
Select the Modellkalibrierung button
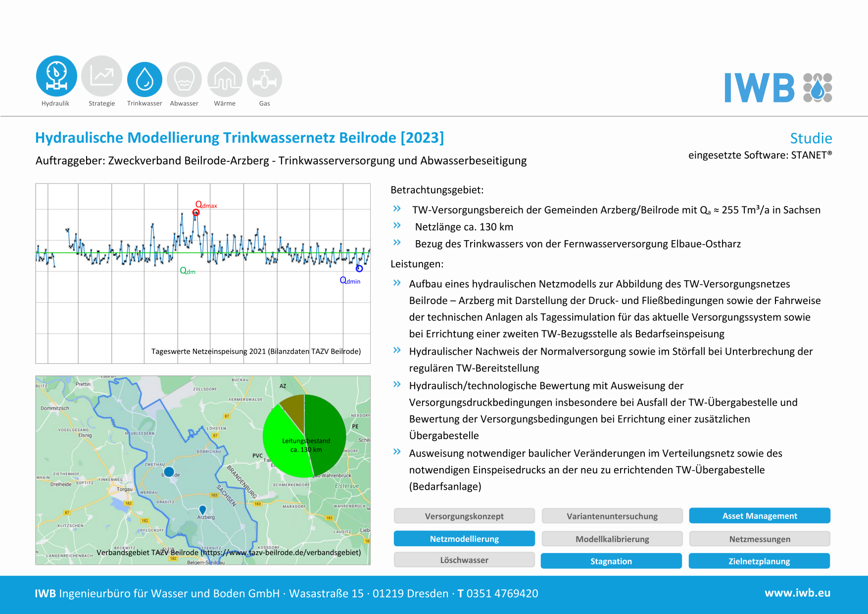[x=612, y=539]
